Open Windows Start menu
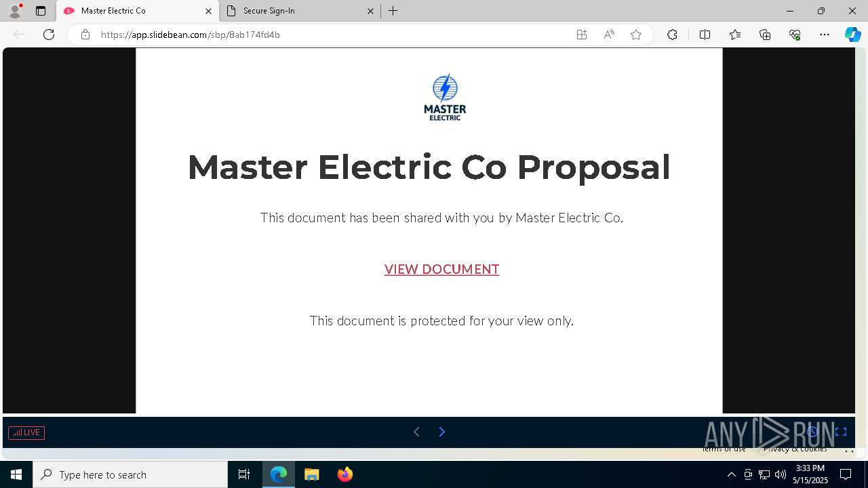Image resolution: width=868 pixels, height=488 pixels. (16, 474)
